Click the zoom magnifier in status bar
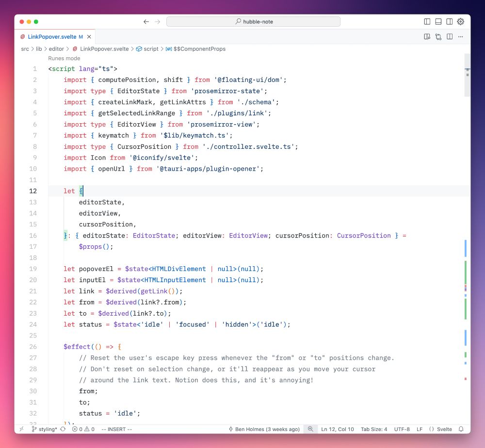 pos(310,429)
